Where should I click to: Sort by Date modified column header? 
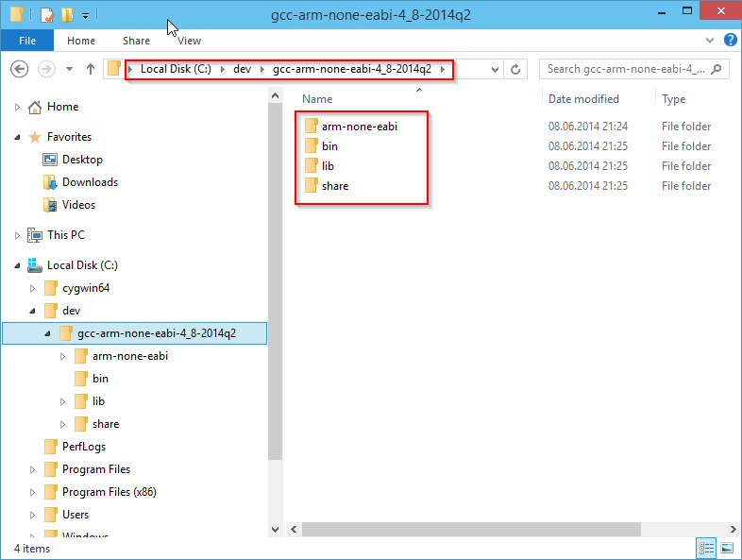point(583,99)
